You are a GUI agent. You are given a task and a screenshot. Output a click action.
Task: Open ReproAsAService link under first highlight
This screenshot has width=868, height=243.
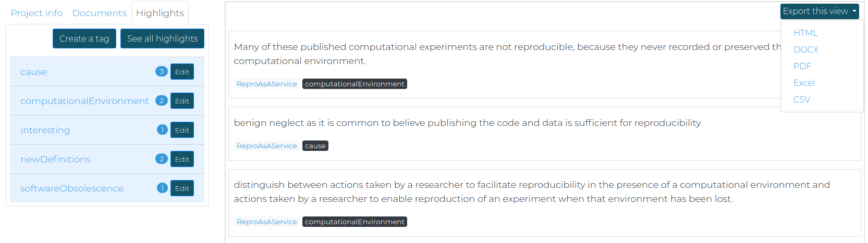pyautogui.click(x=266, y=84)
